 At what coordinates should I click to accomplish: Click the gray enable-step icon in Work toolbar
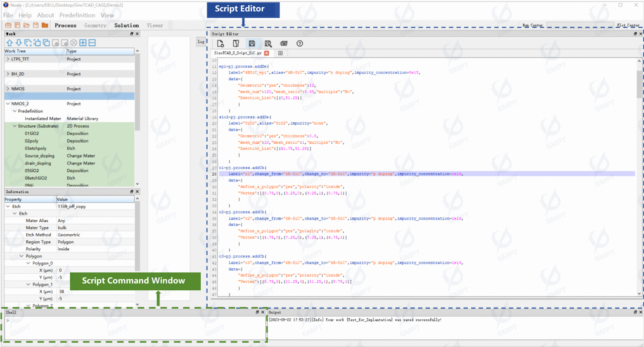pyautogui.click(x=65, y=43)
